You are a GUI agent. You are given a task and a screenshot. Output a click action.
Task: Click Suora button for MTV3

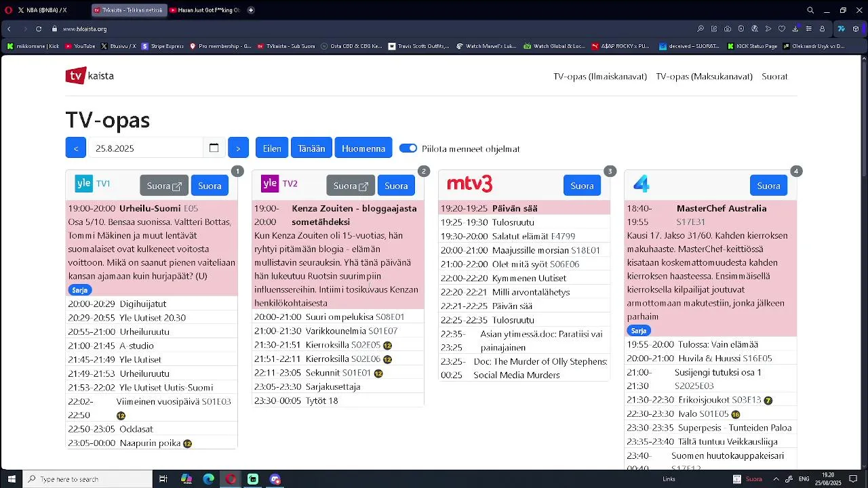(x=582, y=185)
